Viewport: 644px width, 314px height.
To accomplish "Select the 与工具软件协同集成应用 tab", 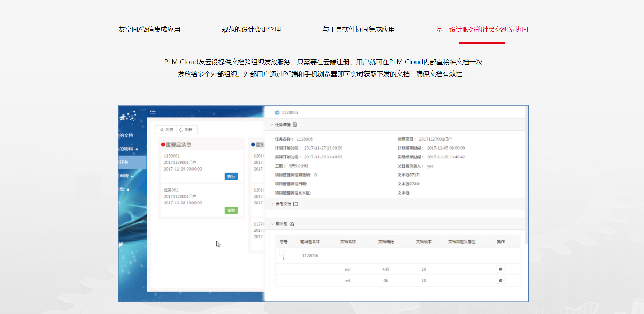I will point(359,30).
